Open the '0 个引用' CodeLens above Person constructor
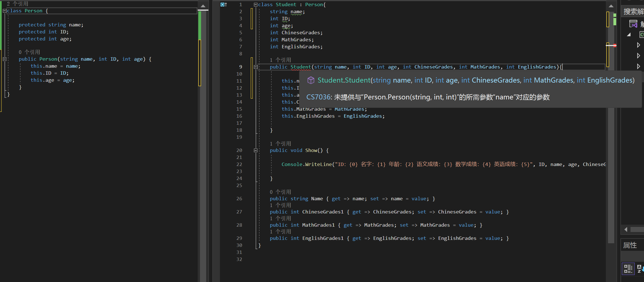The image size is (644, 282). (x=29, y=52)
